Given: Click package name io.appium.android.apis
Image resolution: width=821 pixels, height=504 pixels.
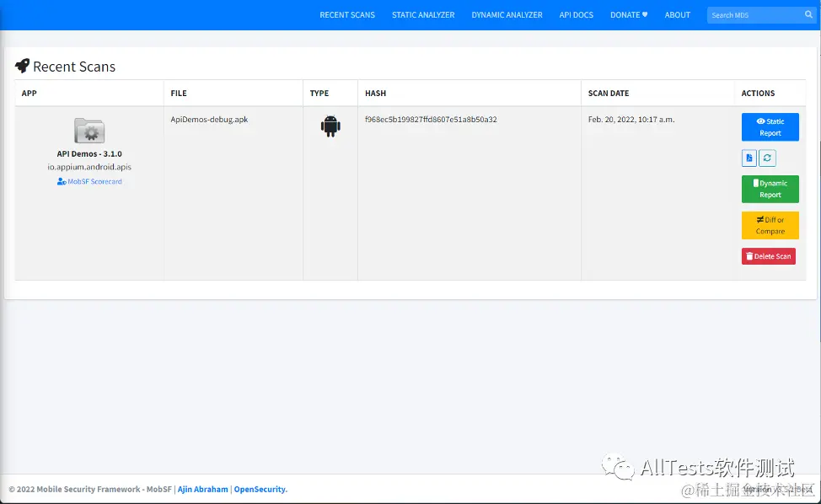Looking at the screenshot, I should point(89,167).
